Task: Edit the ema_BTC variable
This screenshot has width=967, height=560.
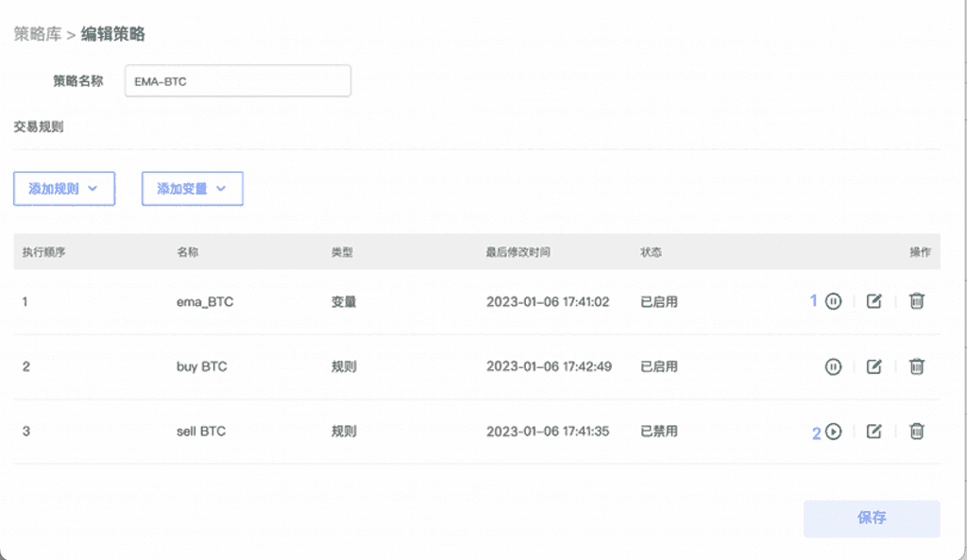Action: (874, 301)
